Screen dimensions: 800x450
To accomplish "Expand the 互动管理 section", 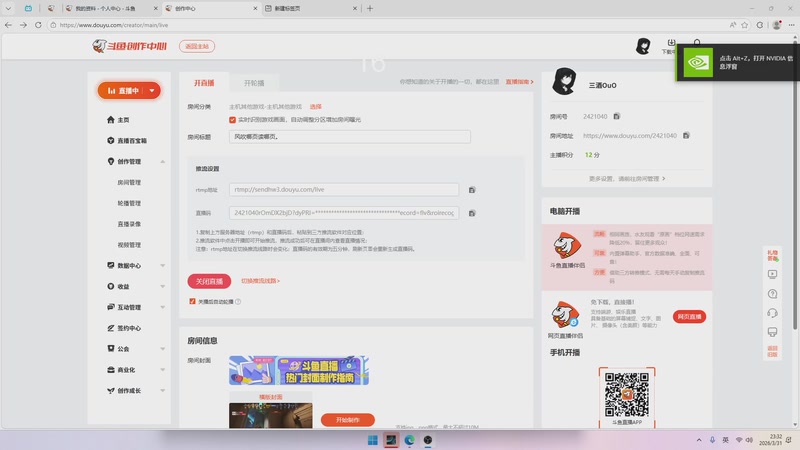I will [x=162, y=307].
